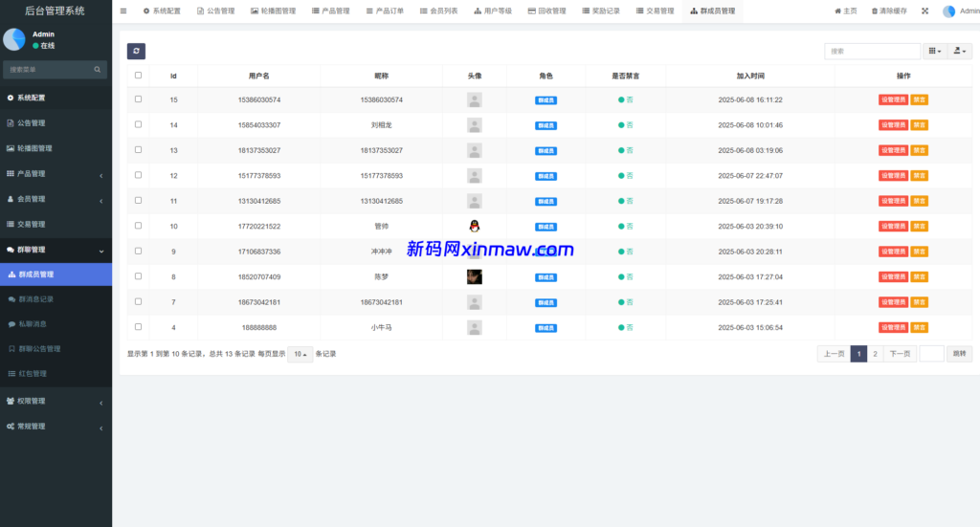This screenshot has width=980, height=527.
Task: Expand 会员管理 in the left sidebar
Action: tap(56, 199)
